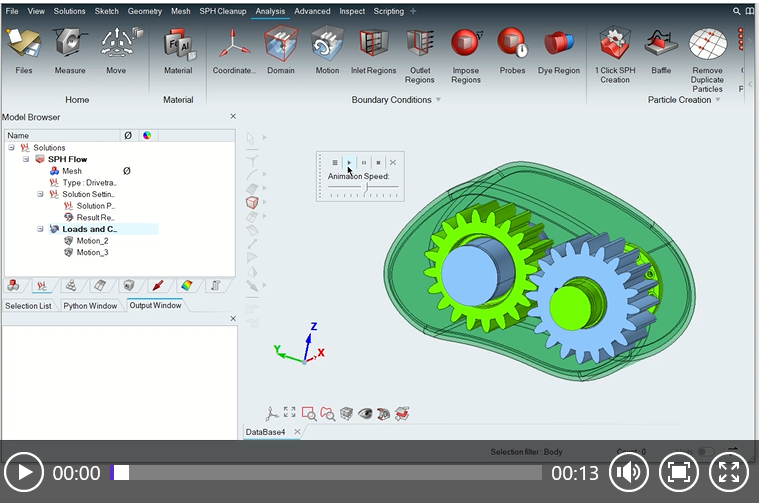Select Motion_2 in the model browser

[x=91, y=241]
